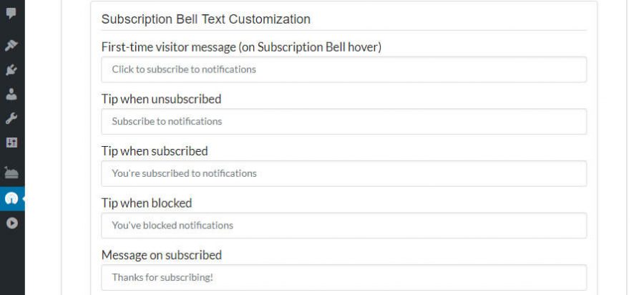This screenshot has width=644, height=295.
Task: Select the highlighted OneSignal sidebar icon
Action: click(x=11, y=198)
